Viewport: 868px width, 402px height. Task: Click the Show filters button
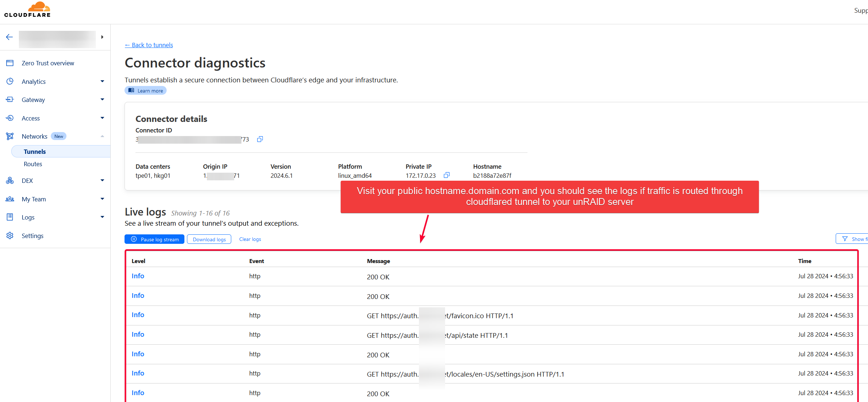852,239
